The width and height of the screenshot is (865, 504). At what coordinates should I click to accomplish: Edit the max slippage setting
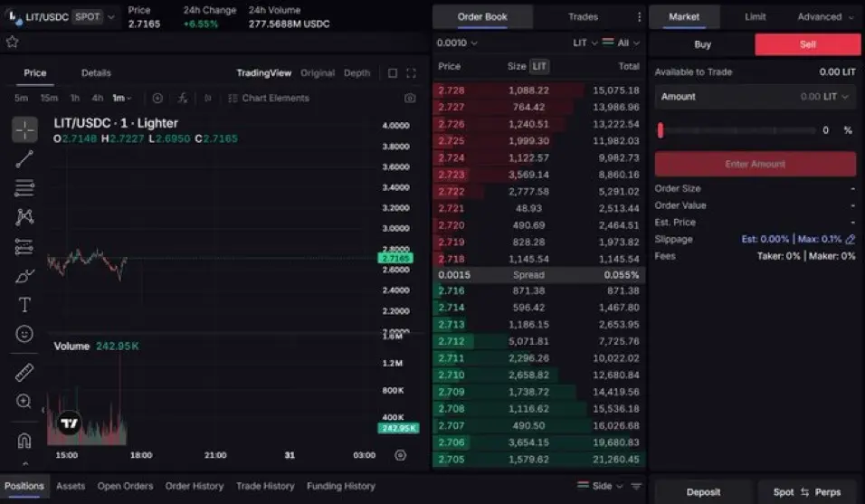(x=851, y=239)
